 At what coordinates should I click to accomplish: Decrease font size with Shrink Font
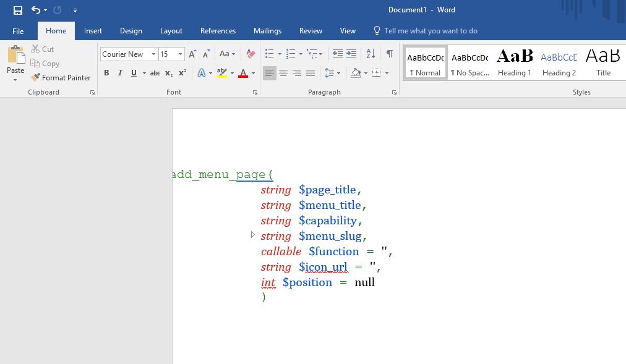pos(207,54)
